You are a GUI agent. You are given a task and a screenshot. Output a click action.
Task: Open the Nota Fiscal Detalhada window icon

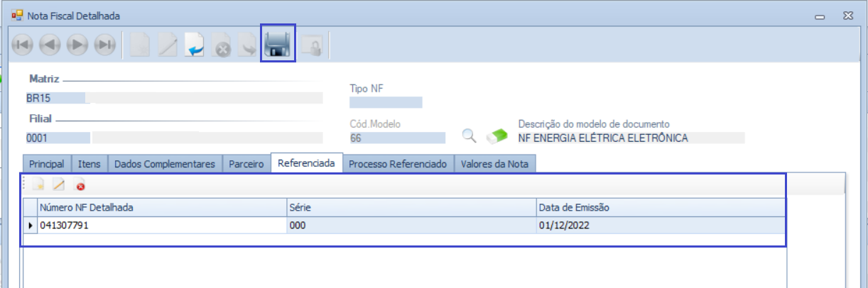click(x=17, y=15)
